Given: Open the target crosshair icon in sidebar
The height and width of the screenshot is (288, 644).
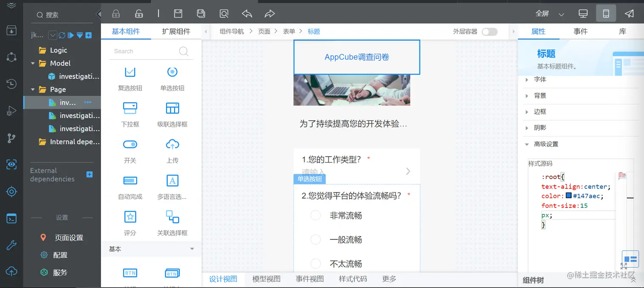Looking at the screenshot, I should 11,192.
